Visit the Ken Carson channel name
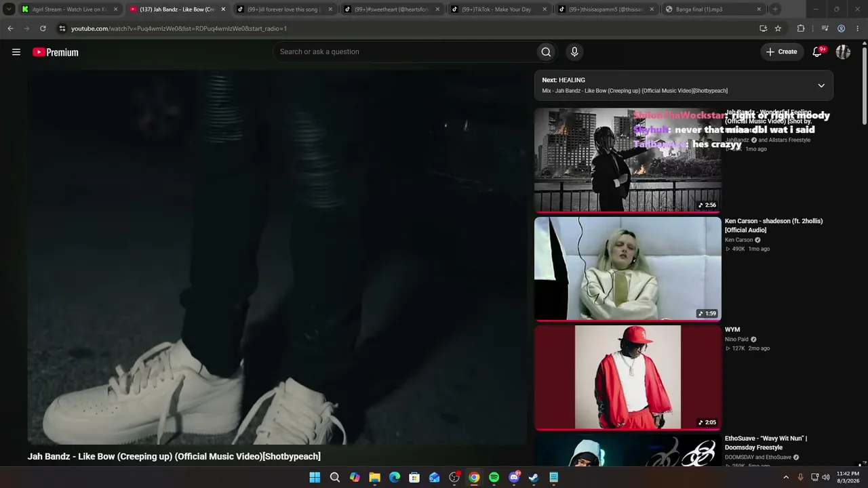The width and height of the screenshot is (868, 488). [x=738, y=240]
